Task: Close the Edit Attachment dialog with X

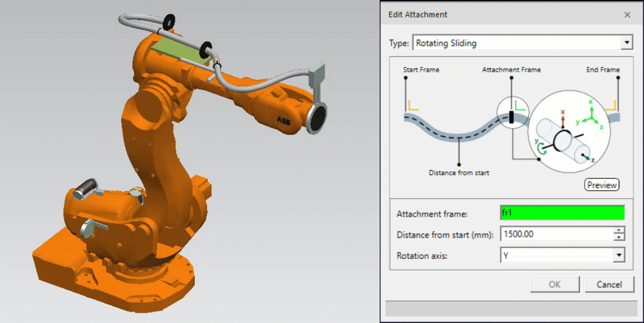Action: [x=627, y=15]
